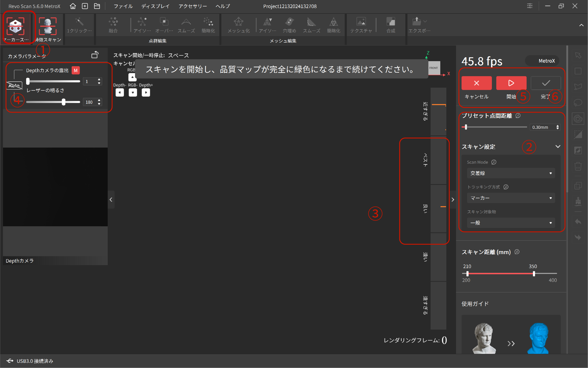Click the merge (合成) icon

pos(391,22)
